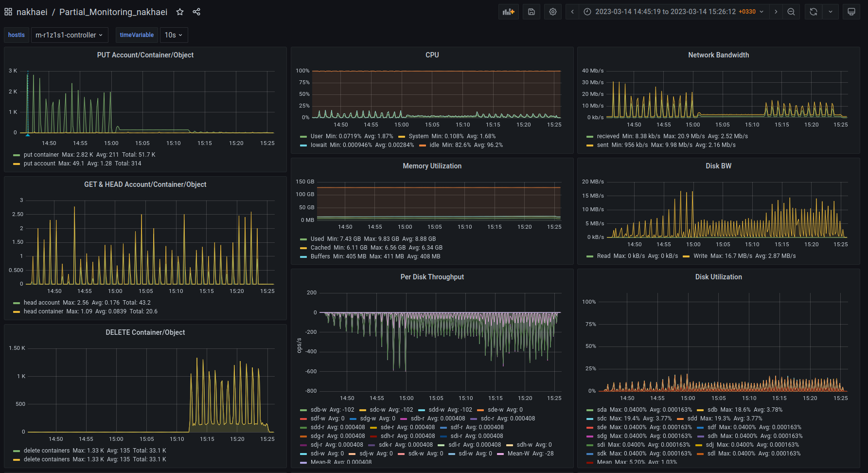Toggle the Cached series in Memory legend
868x473 pixels.
coord(320,248)
